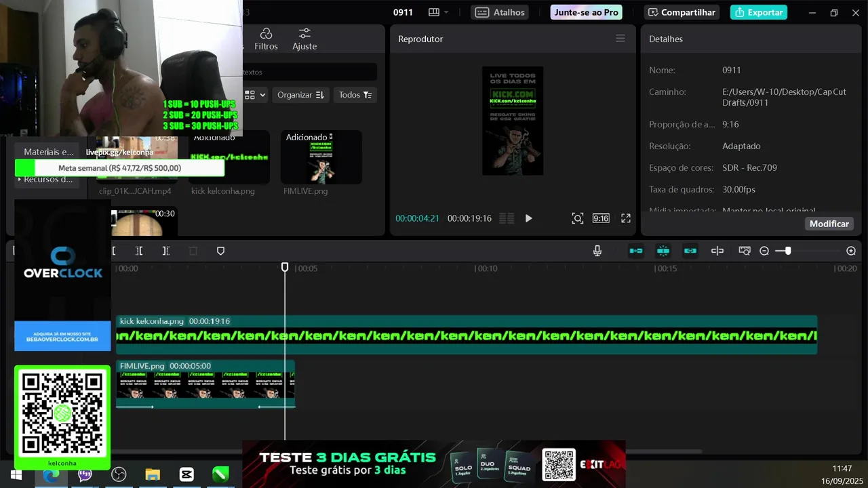Zoom in the timeline with the plus icon
Viewport: 868px width, 488px height.
coord(851,251)
